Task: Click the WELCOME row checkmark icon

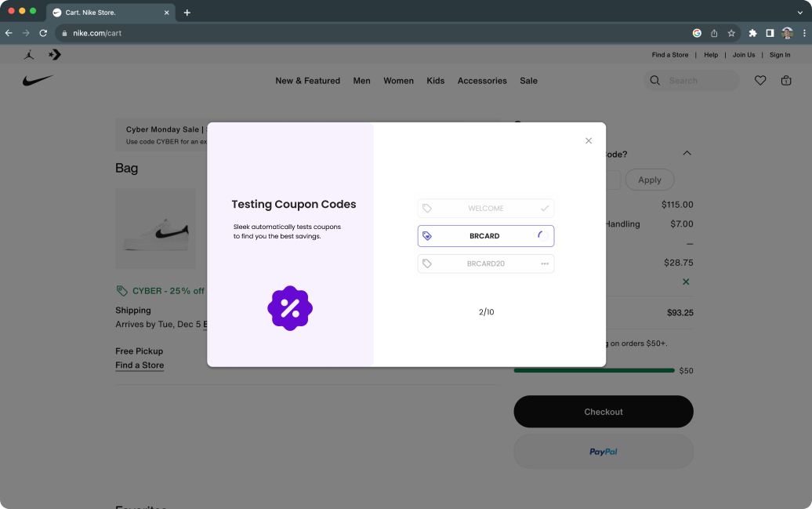Action: (544, 209)
